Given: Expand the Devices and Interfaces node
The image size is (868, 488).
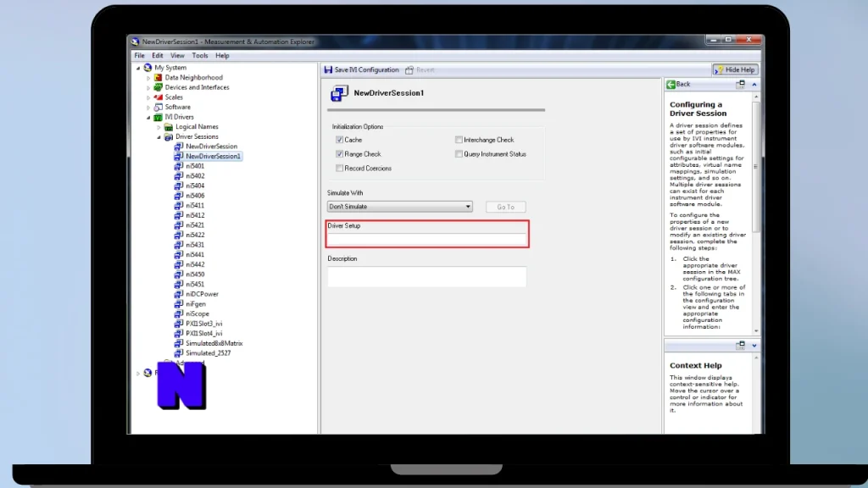Looking at the screenshot, I should (148, 87).
